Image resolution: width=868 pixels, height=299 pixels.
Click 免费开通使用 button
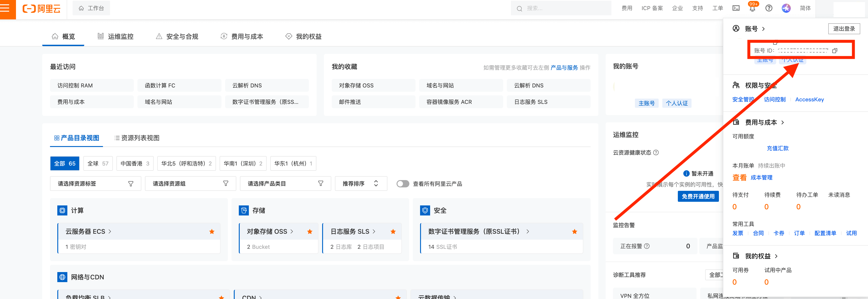point(698,196)
